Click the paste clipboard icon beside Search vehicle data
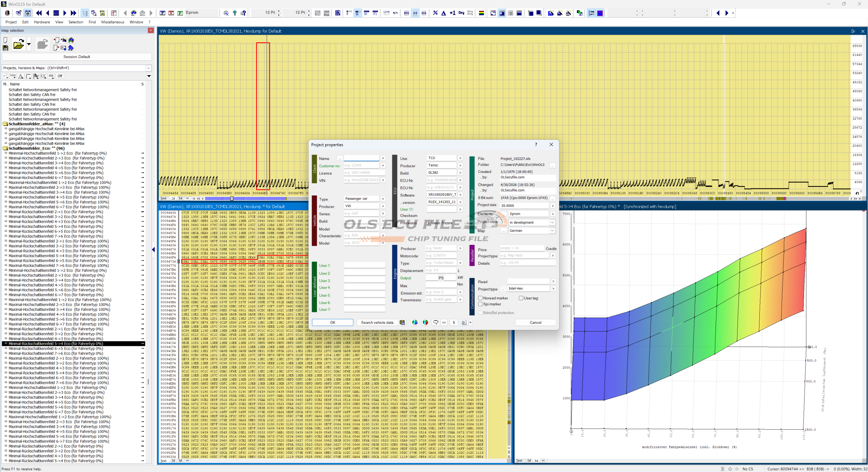The height and width of the screenshot is (472, 868). (x=402, y=322)
